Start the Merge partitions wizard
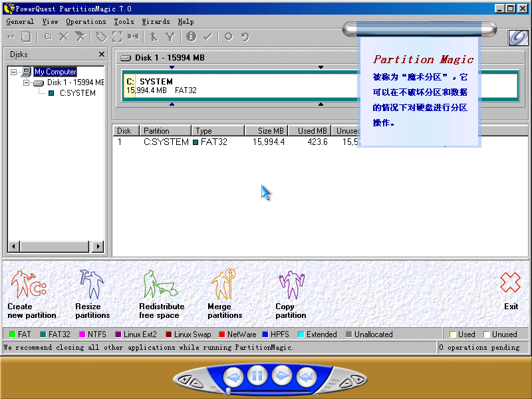The height and width of the screenshot is (399, 532). point(225,294)
